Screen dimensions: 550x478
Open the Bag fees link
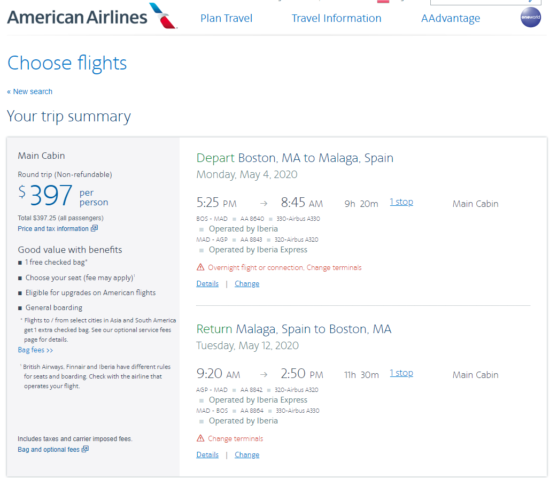[35, 350]
